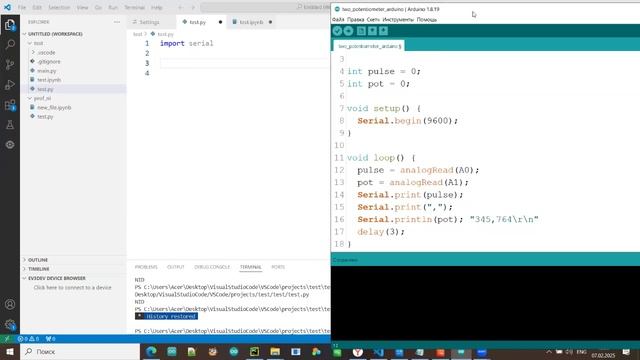Open the PROBLEMS panel tab
Image resolution: width=640 pixels, height=360 pixels.
pyautogui.click(x=146, y=267)
